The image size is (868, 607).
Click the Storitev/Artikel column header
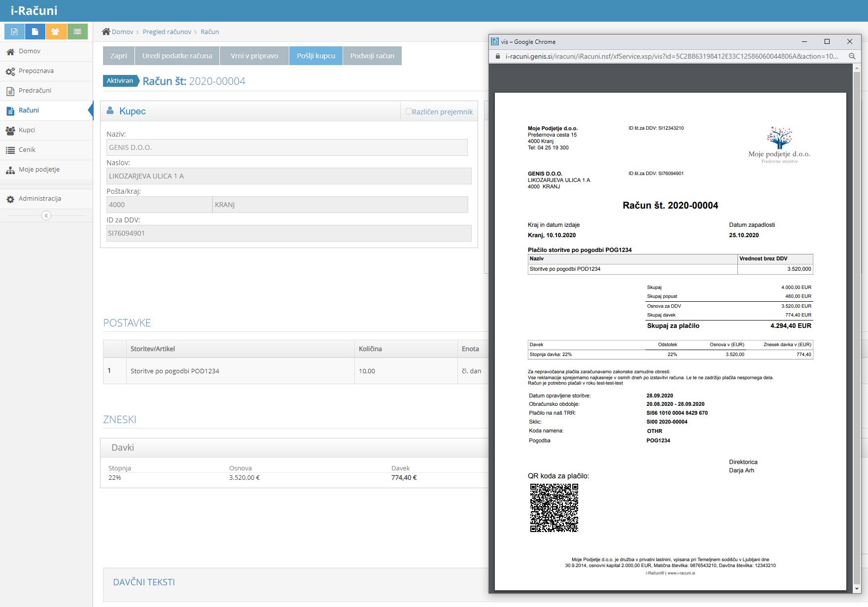coord(241,349)
